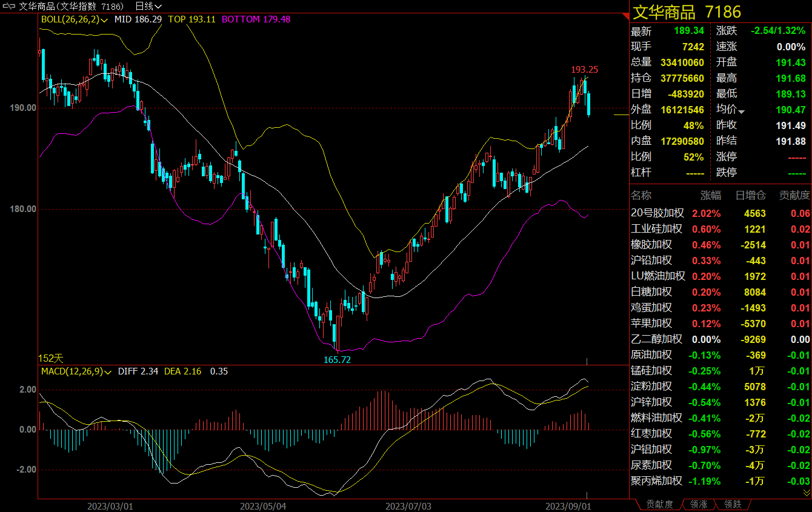
Task: Click the 2023/03/01 date on the time axis
Action: (x=110, y=505)
